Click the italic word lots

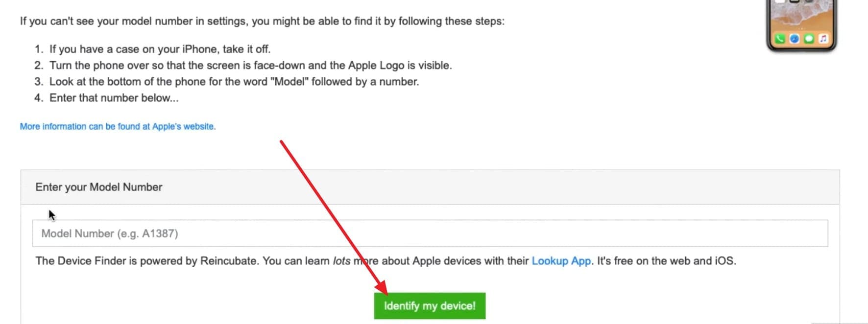[x=341, y=261]
